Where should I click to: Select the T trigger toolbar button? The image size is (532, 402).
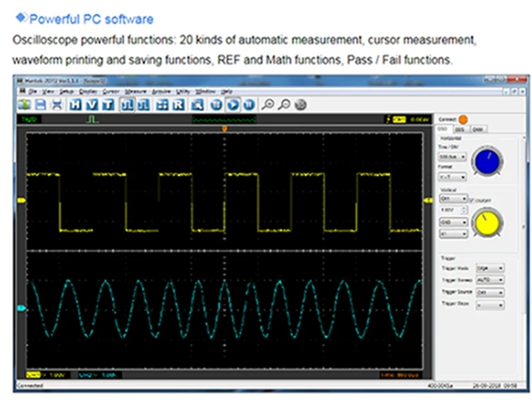tap(107, 104)
